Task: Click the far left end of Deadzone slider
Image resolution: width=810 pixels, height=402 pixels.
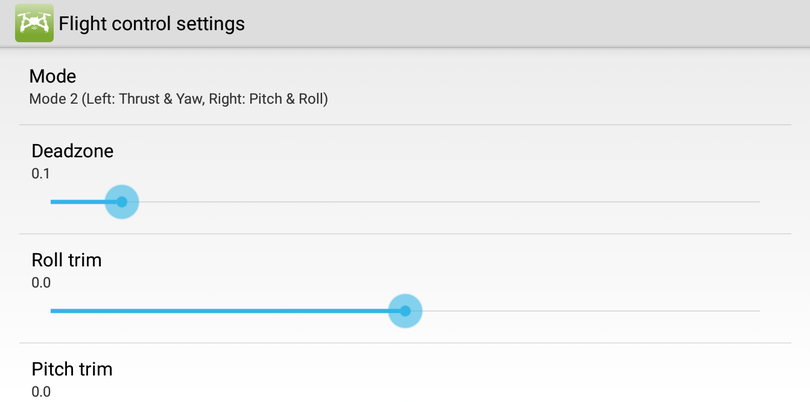Action: point(52,201)
